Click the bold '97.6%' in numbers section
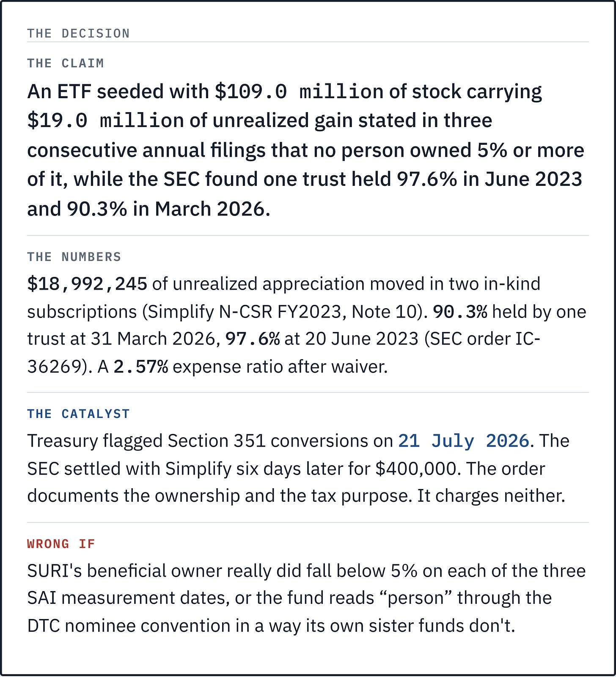 pyautogui.click(x=252, y=339)
